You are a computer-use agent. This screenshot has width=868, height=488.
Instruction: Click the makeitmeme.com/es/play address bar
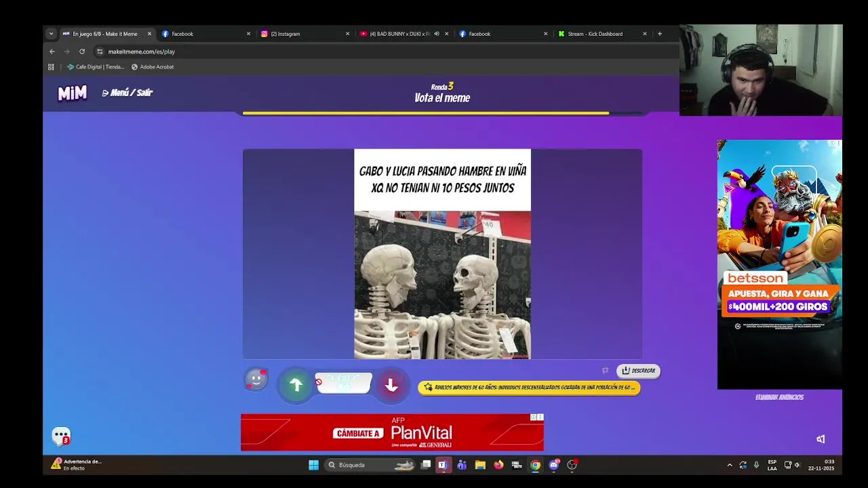tap(387, 52)
